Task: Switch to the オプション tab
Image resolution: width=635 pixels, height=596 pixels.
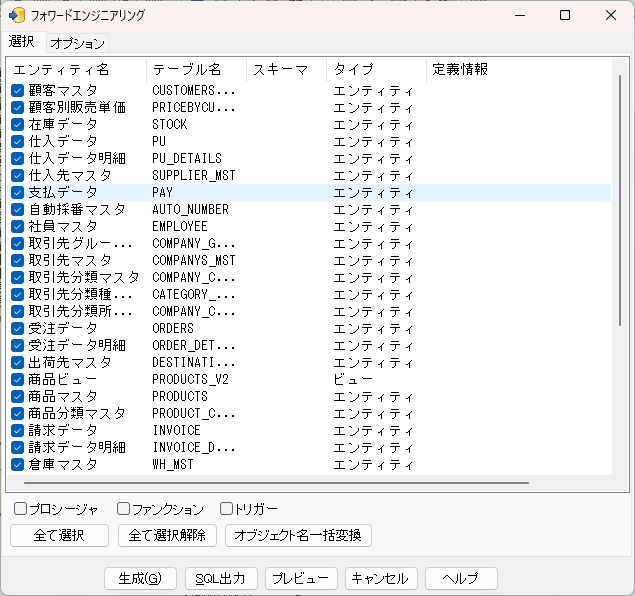Action: (77, 43)
